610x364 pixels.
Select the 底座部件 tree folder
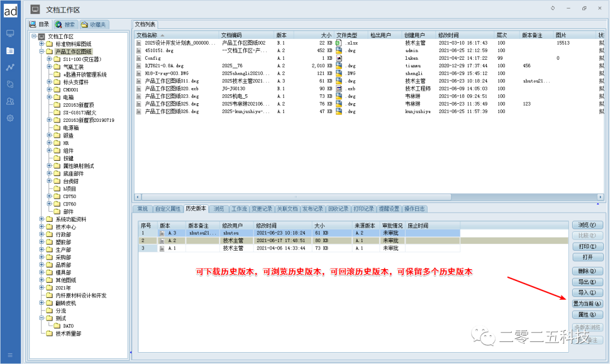[73, 173]
